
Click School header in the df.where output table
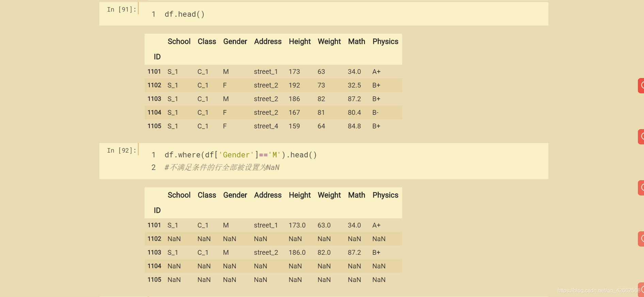pos(179,195)
